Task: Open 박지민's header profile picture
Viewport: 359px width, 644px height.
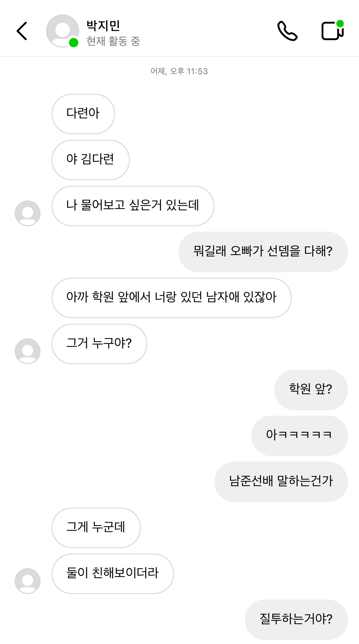Action: pyautogui.click(x=63, y=31)
